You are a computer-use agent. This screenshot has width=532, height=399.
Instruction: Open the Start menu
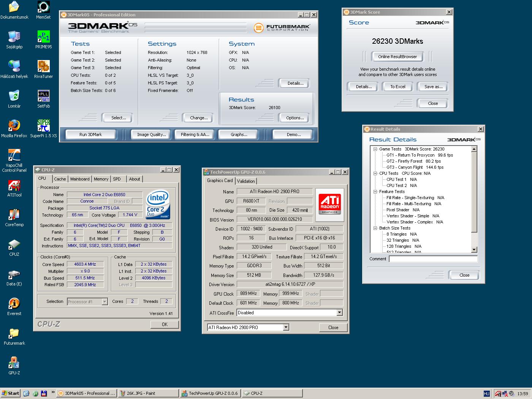(10, 393)
